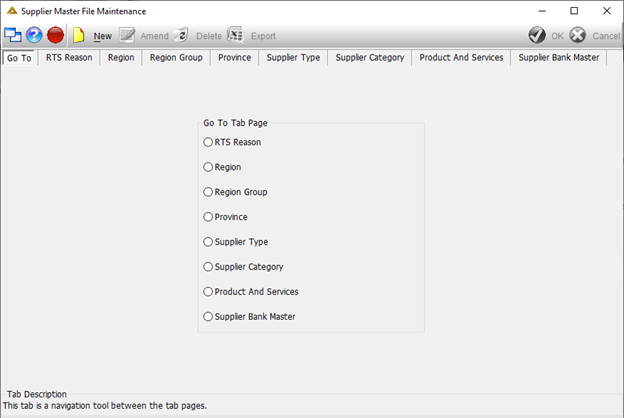Choose the Supplier Category radio button
The width and height of the screenshot is (624, 418).
point(208,267)
